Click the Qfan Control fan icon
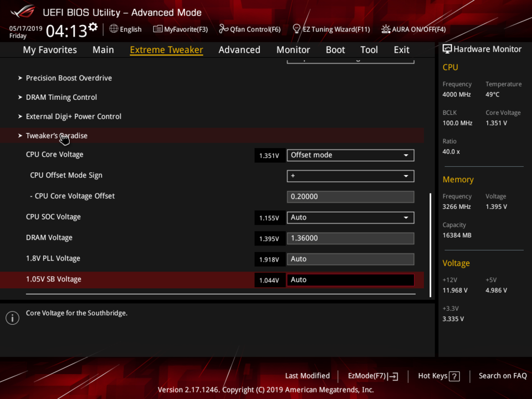This screenshot has width=532, height=399. [223, 29]
